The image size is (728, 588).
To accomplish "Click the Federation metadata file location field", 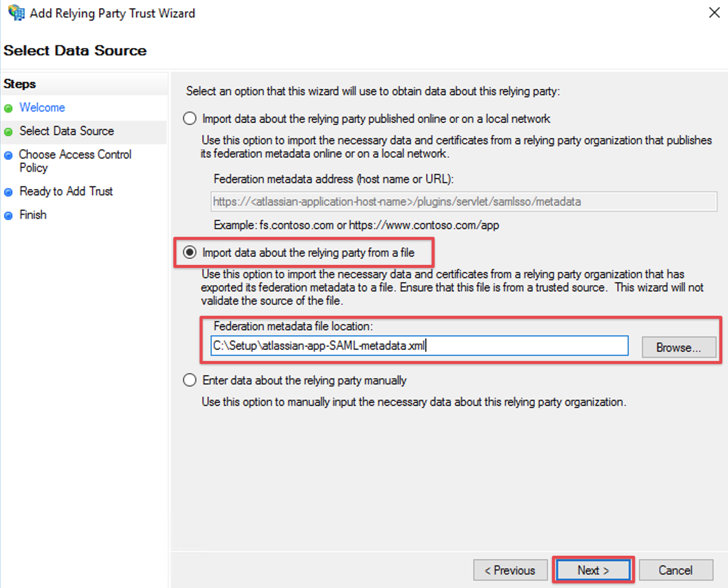I will pos(419,346).
